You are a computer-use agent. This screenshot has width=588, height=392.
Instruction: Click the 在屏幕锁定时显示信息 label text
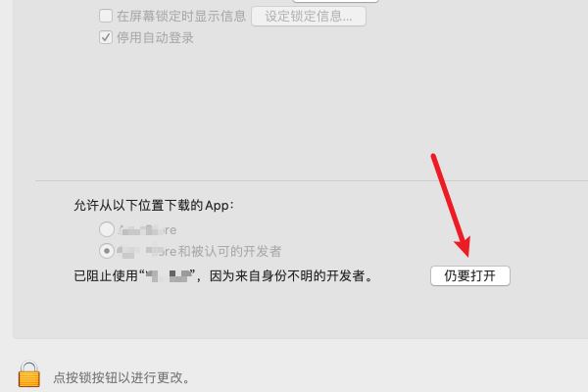tap(181, 16)
